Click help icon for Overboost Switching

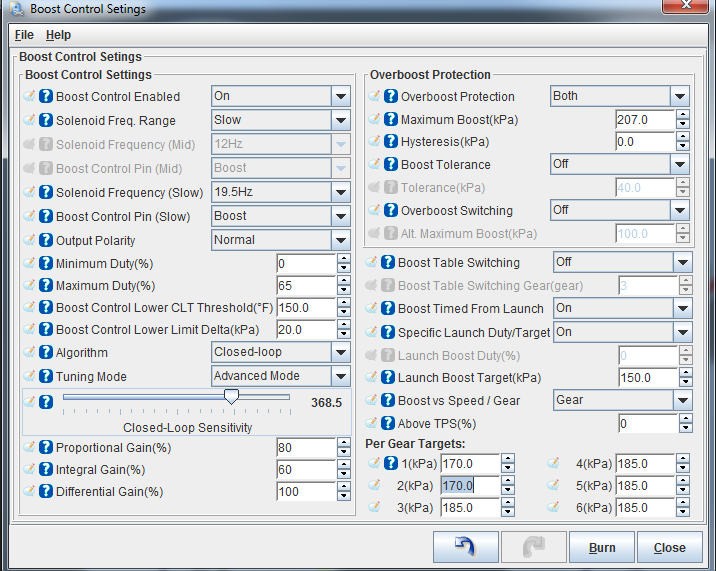pos(391,210)
